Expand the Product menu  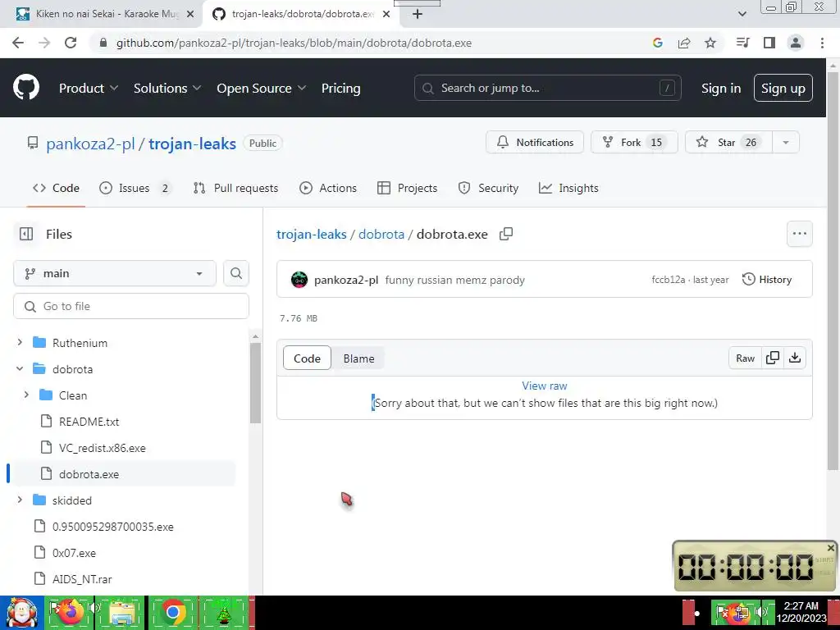pos(89,88)
